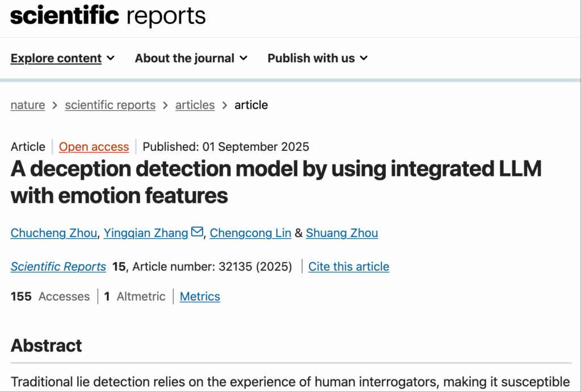Open the Publish with us menu
The height and width of the screenshot is (392, 581).
[311, 58]
